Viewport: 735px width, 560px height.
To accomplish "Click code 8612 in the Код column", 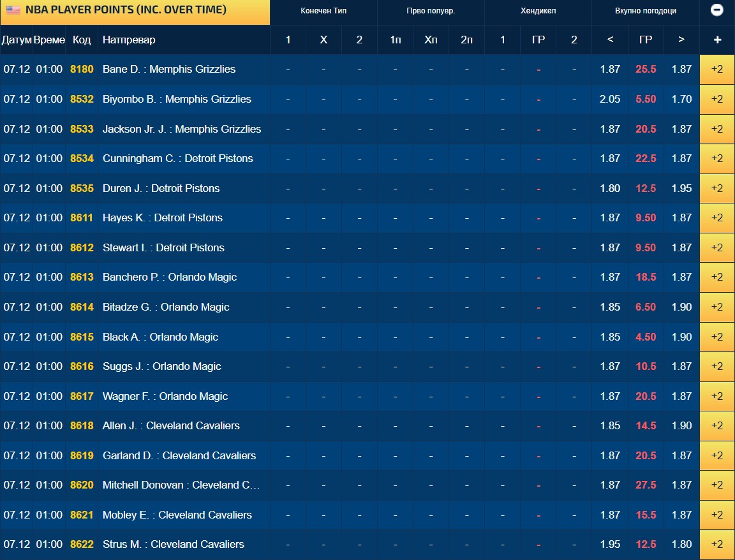I will tap(82, 247).
